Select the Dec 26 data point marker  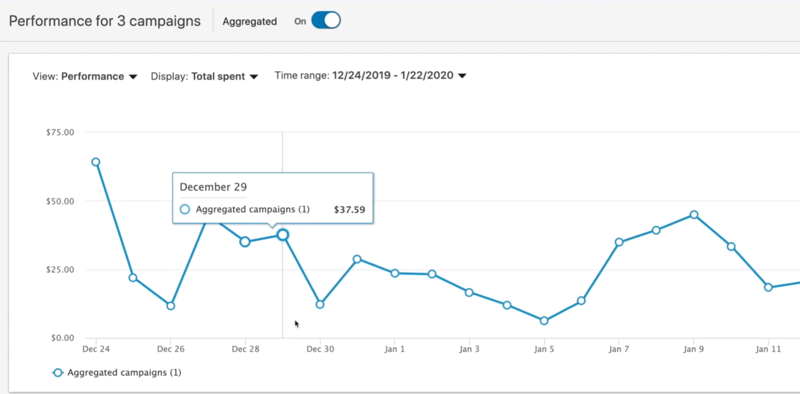coord(170,306)
